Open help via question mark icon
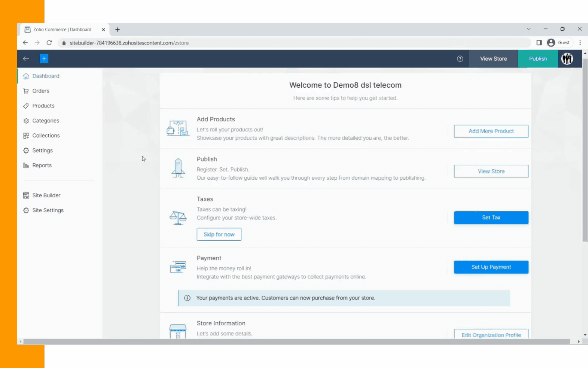 460,59
